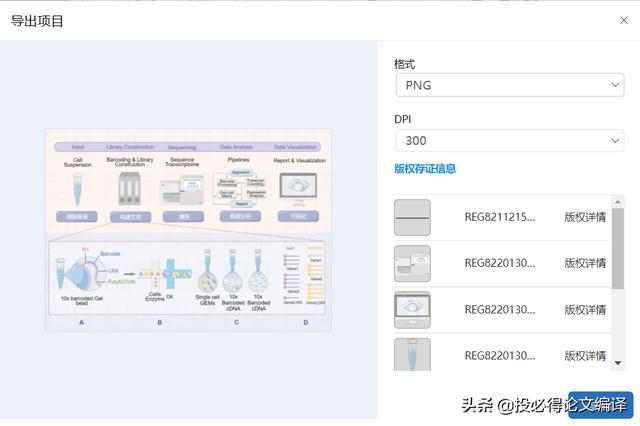The image size is (640, 426).
Task: Open 版权详情 beside the test tube thumbnail
Action: pyautogui.click(x=585, y=356)
